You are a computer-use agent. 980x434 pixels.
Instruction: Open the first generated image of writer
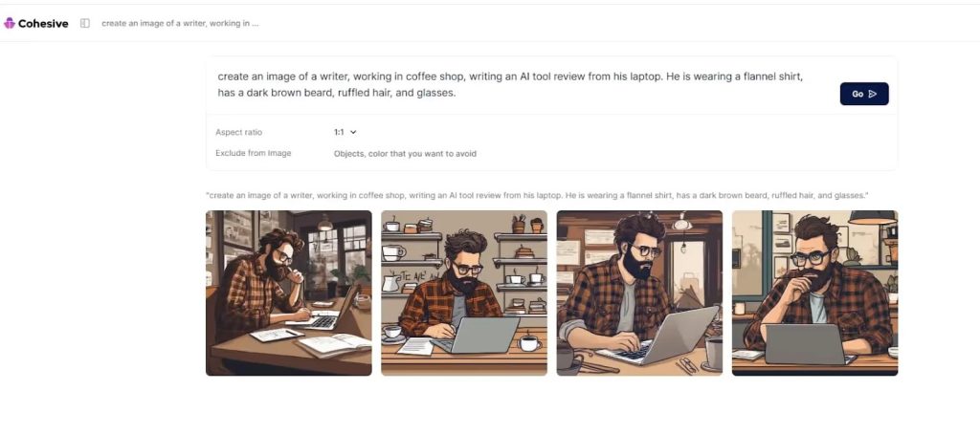(x=289, y=293)
